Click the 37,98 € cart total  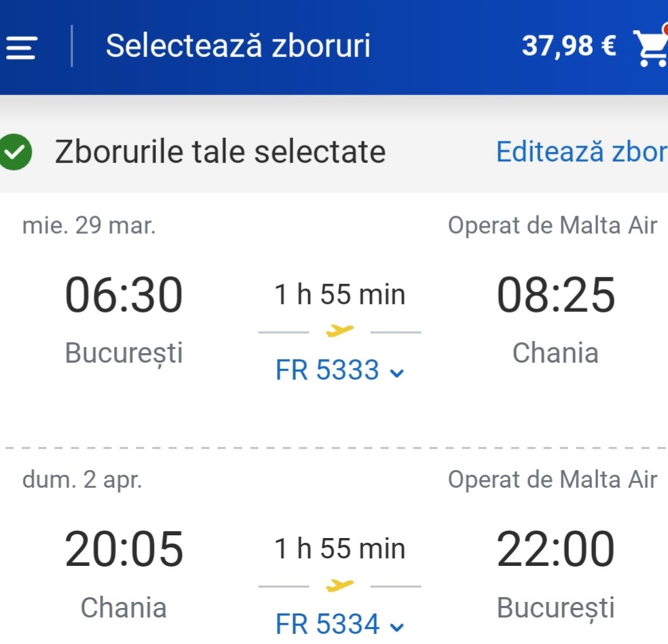click(569, 46)
